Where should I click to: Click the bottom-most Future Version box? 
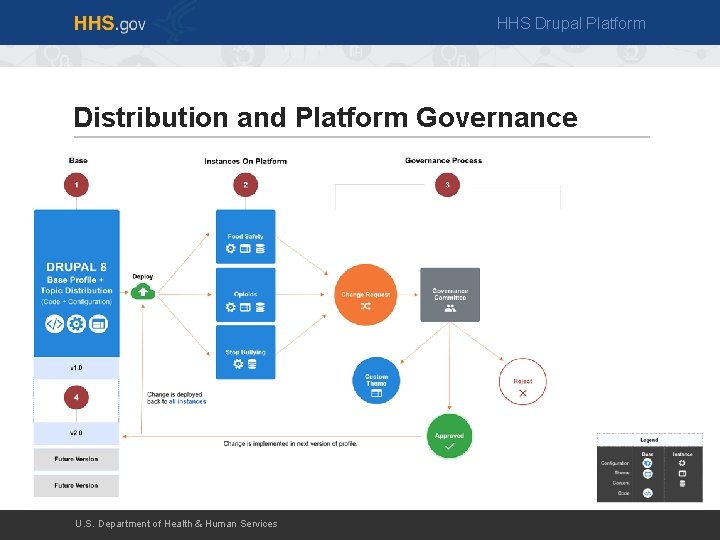tap(76, 485)
